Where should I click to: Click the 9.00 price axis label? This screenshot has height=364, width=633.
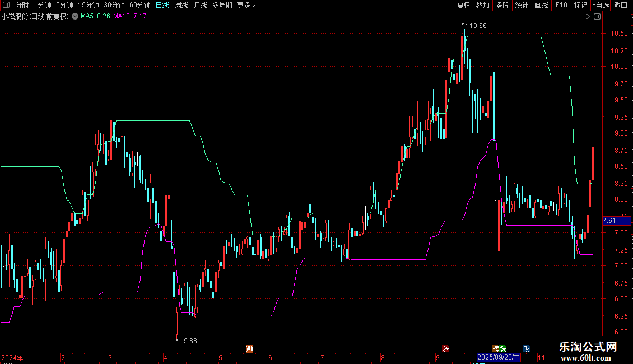pyautogui.click(x=621, y=133)
